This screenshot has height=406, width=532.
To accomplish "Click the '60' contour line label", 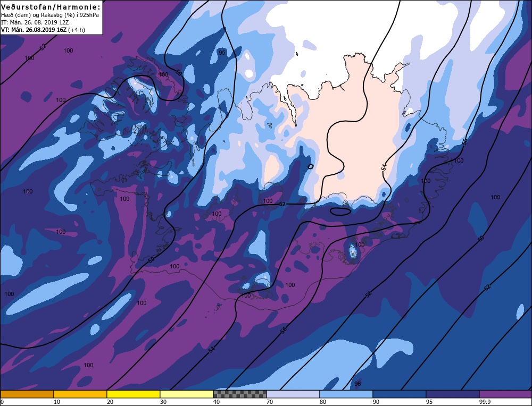I will pyautogui.click(x=481, y=239).
